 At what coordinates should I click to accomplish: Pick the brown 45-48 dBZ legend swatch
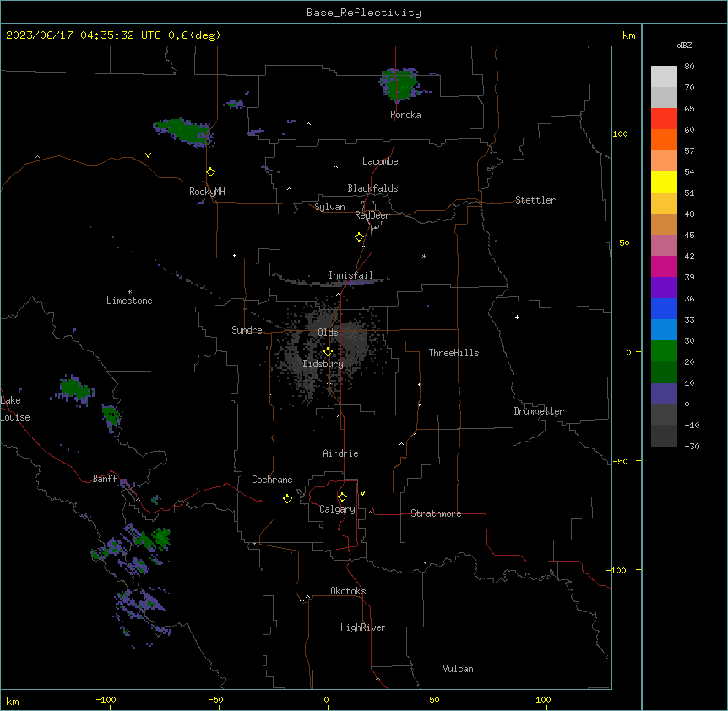point(664,224)
